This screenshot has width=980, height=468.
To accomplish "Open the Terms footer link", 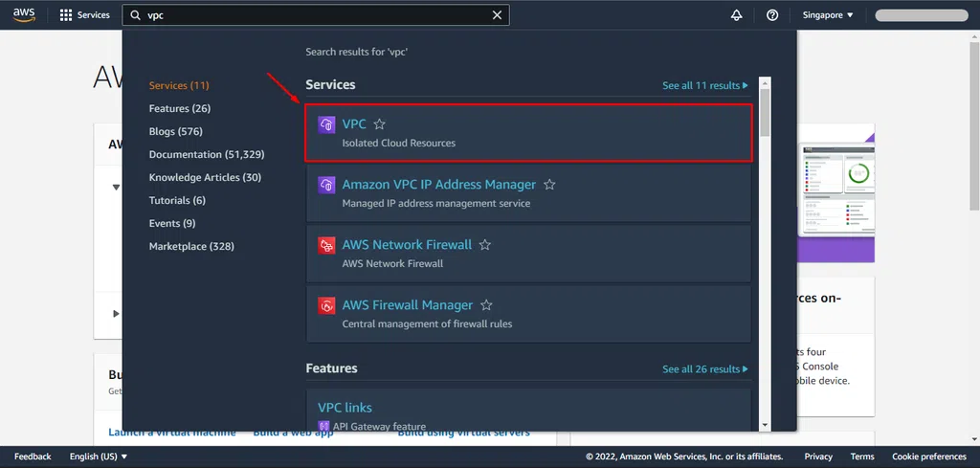I will tap(862, 457).
